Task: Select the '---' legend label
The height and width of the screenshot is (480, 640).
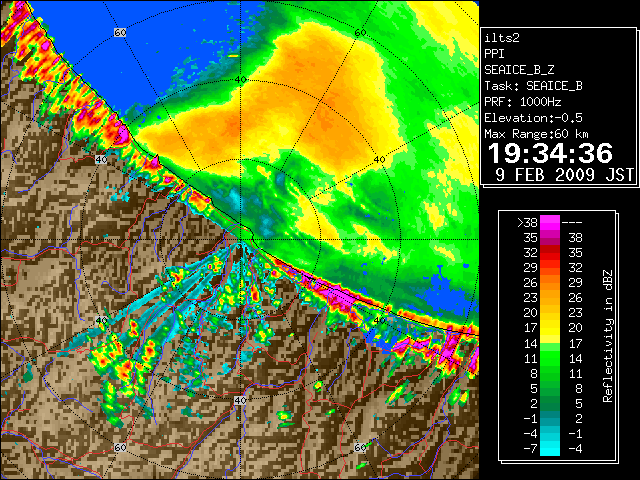Action: point(572,222)
